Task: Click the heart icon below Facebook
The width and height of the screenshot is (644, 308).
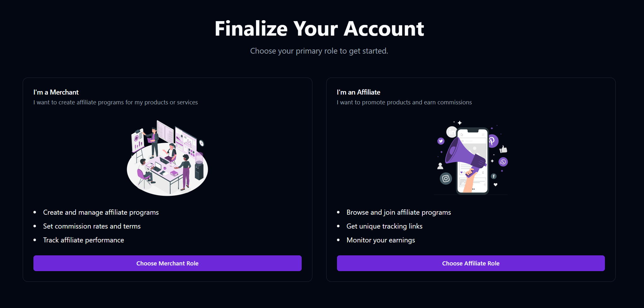Action: (495, 184)
